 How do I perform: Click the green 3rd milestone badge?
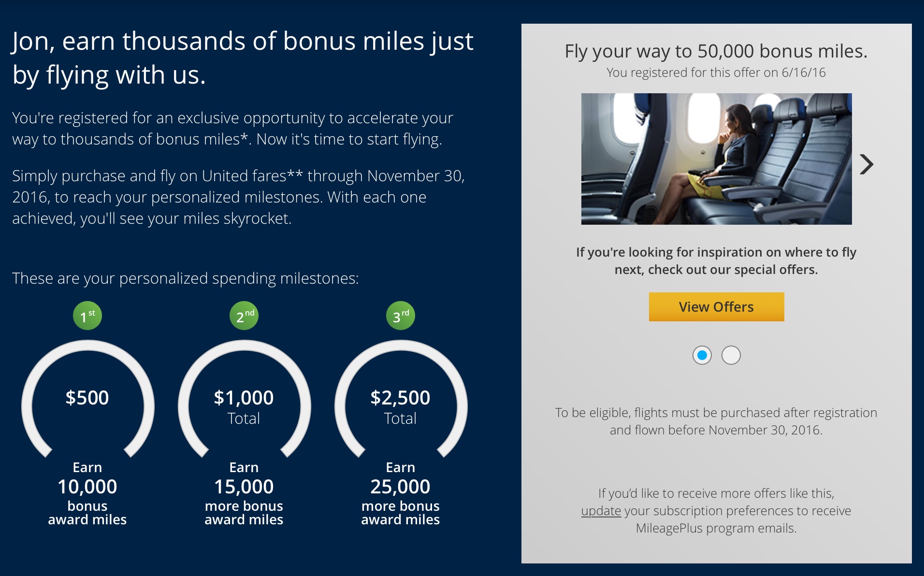coord(401,316)
